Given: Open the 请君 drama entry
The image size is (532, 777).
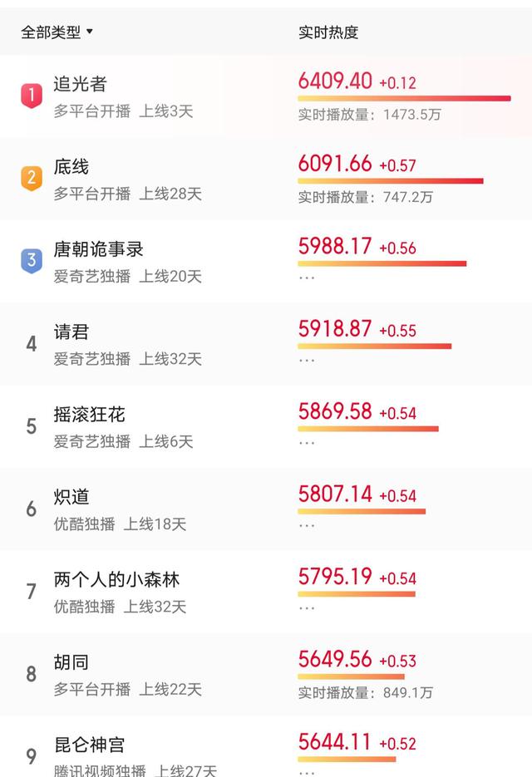Looking at the screenshot, I should coord(71,332).
